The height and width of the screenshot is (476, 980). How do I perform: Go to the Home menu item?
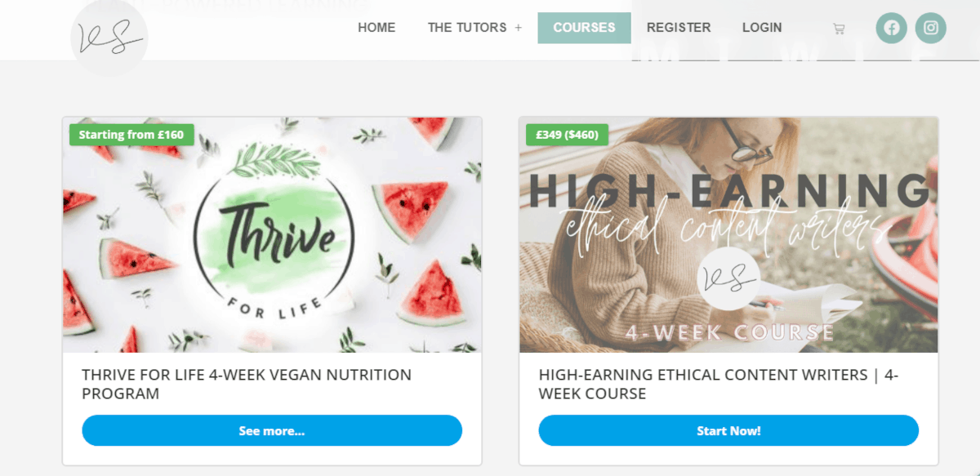tap(376, 28)
